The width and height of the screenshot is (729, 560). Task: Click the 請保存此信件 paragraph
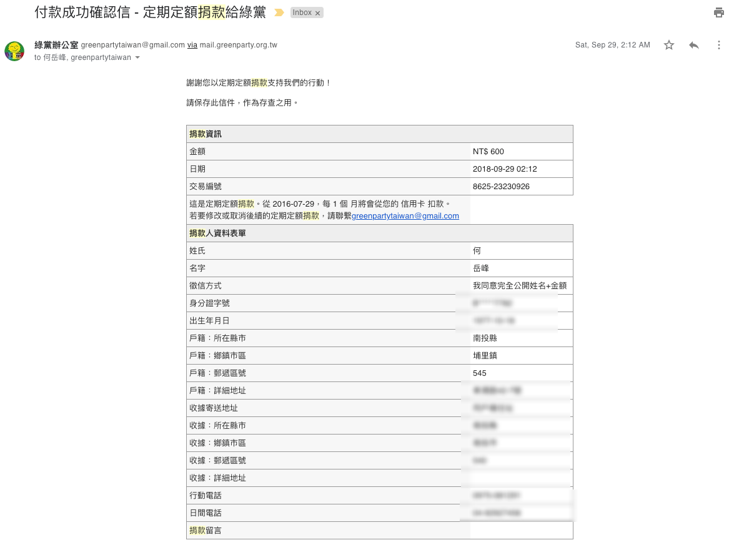pos(242,103)
